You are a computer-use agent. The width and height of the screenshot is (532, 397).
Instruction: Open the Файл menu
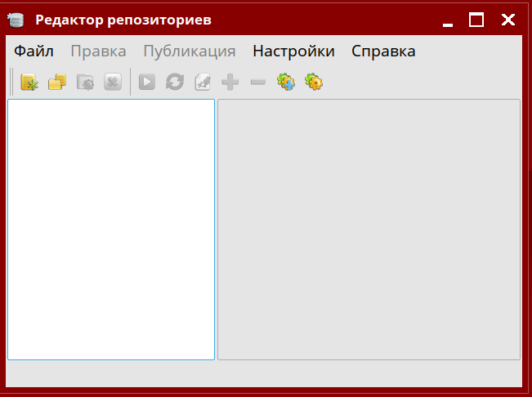coord(34,51)
